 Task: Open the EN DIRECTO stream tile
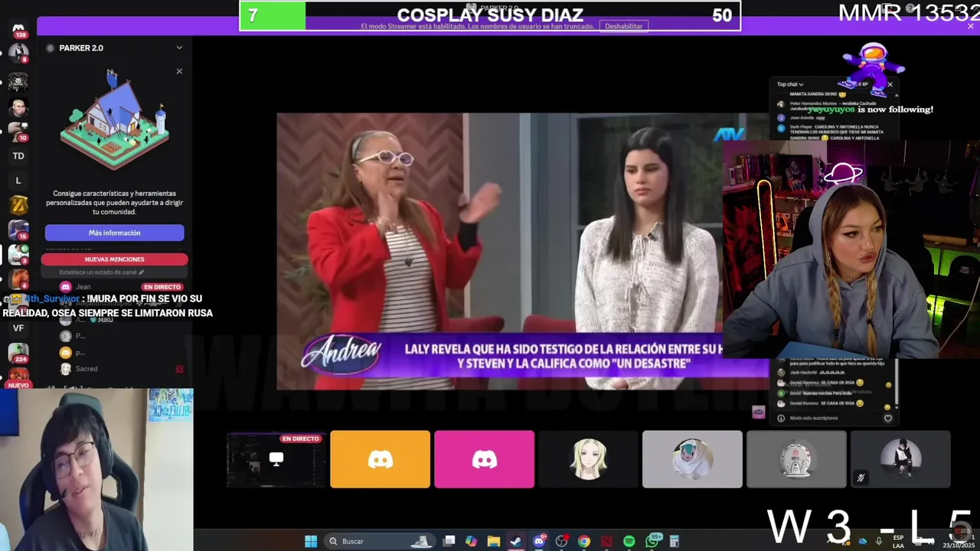coord(276,459)
